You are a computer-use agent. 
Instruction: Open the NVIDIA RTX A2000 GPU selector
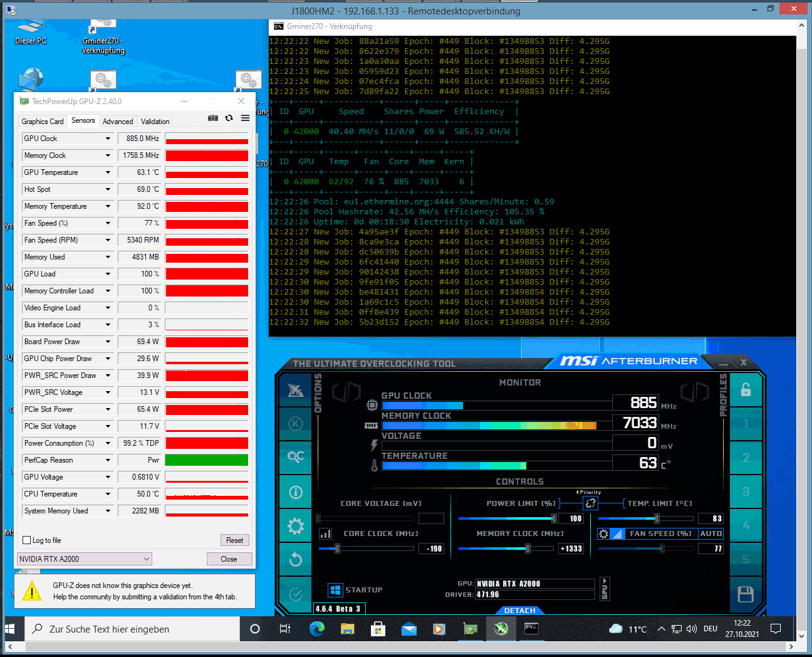(x=85, y=559)
